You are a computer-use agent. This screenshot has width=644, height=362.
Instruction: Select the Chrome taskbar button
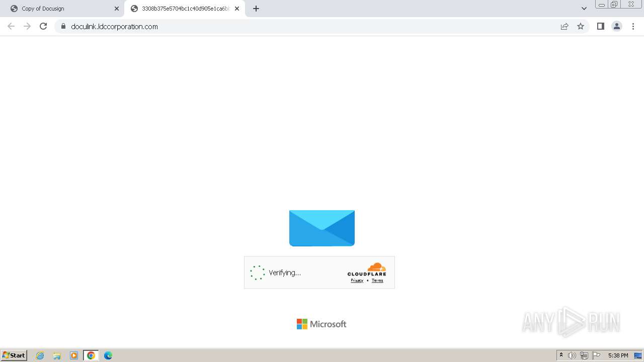tap(91, 355)
